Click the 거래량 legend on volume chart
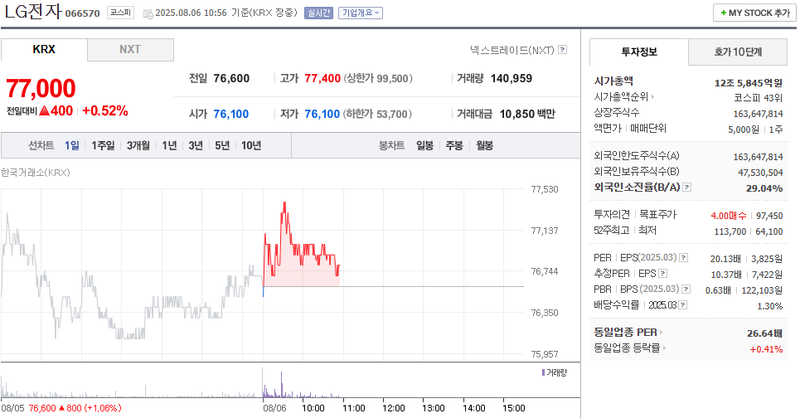This screenshot has height=419, width=800. pos(554,373)
